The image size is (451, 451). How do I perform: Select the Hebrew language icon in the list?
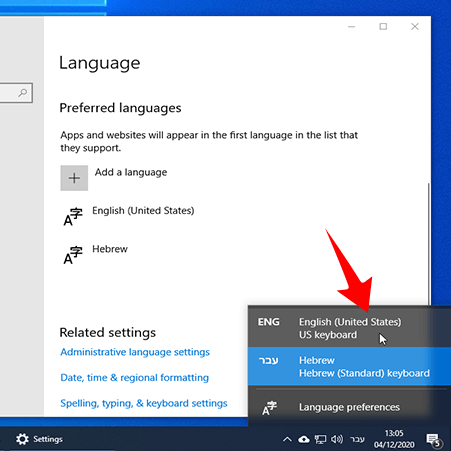pos(73,255)
